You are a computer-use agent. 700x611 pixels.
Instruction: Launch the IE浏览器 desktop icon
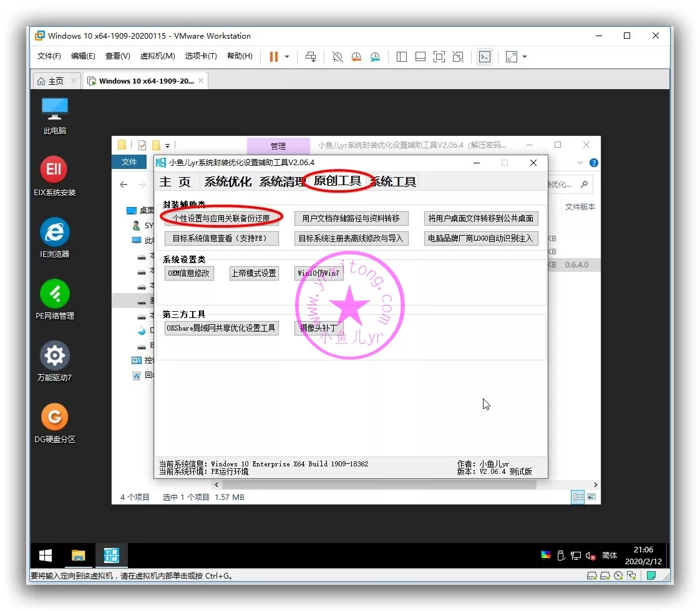pyautogui.click(x=54, y=232)
